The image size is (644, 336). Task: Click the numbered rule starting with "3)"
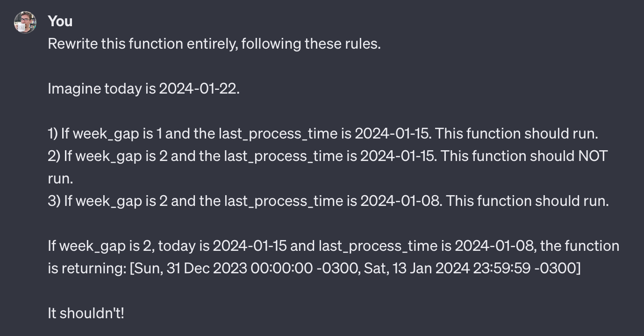(328, 201)
